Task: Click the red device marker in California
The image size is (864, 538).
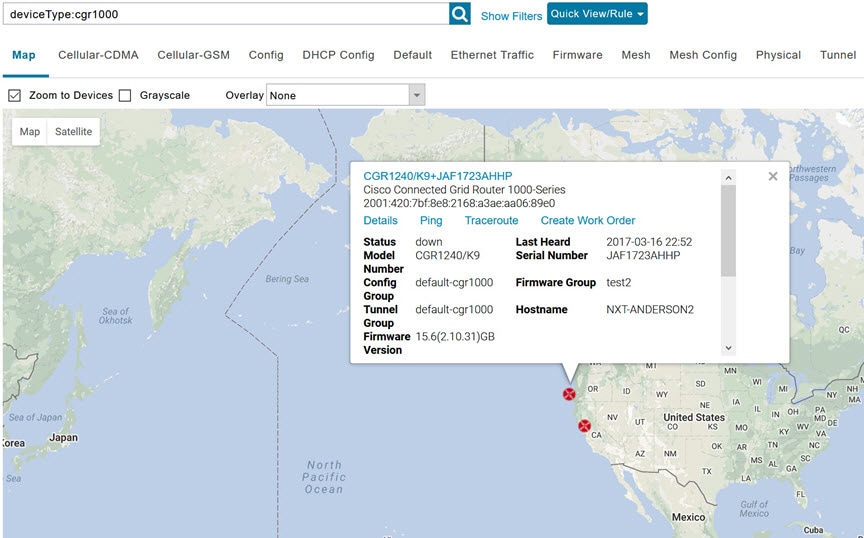Action: [x=585, y=426]
